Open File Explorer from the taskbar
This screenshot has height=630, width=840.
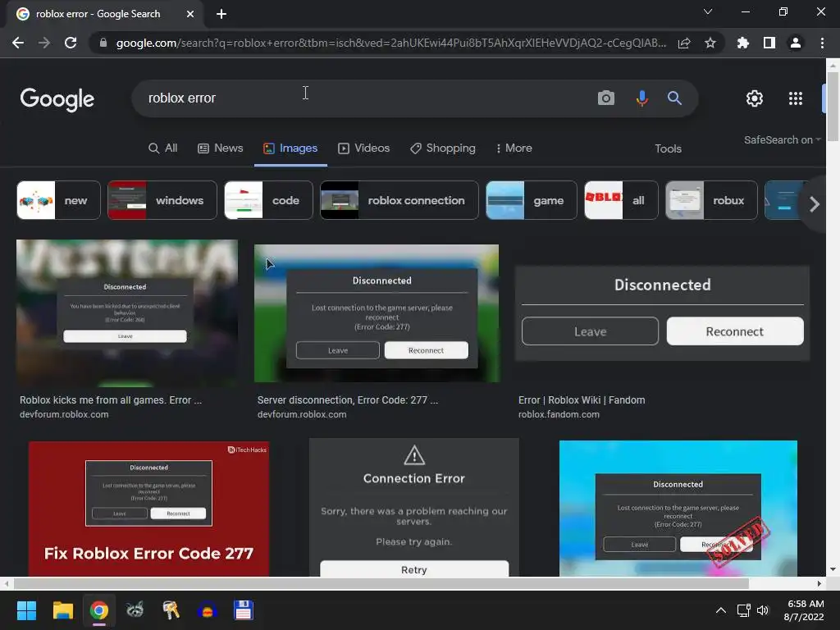point(62,610)
